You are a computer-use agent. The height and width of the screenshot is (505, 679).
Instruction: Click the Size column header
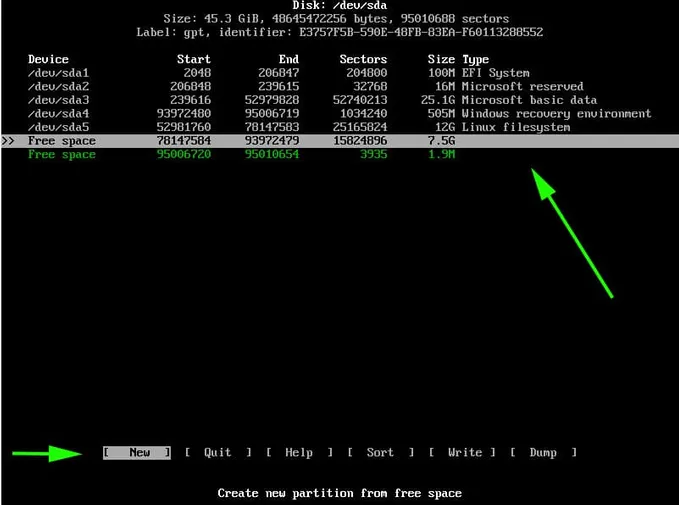point(440,60)
